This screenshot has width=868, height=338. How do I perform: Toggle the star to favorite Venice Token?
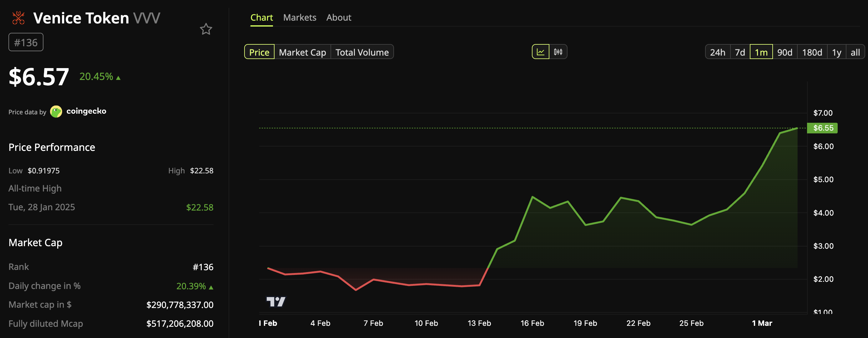tap(206, 30)
